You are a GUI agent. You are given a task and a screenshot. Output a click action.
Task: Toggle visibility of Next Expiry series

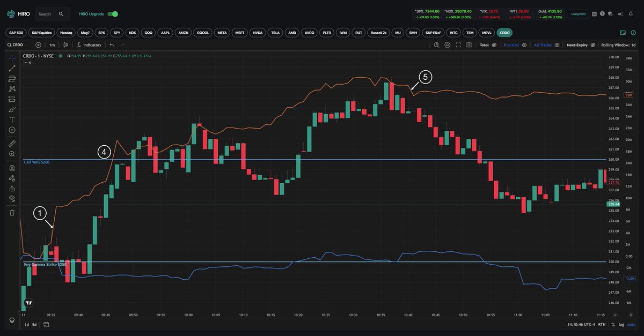coord(594,45)
